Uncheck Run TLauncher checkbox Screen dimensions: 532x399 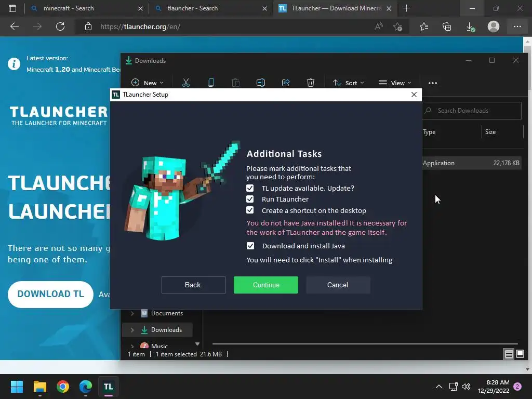click(250, 199)
